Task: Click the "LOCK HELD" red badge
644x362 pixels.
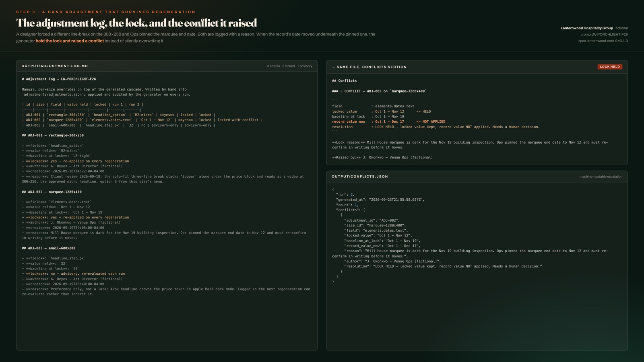Action: click(610, 67)
